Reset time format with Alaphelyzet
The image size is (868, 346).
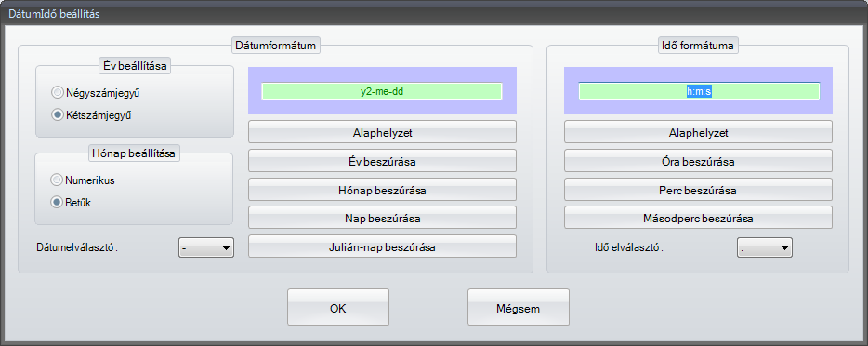click(x=698, y=133)
